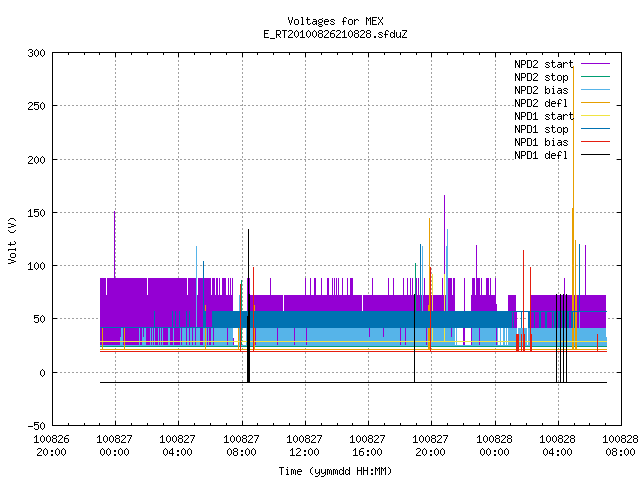The width and height of the screenshot is (640, 480).
Task: Click the y-axis label 'Volt (V)'
Action: [x=12, y=240]
